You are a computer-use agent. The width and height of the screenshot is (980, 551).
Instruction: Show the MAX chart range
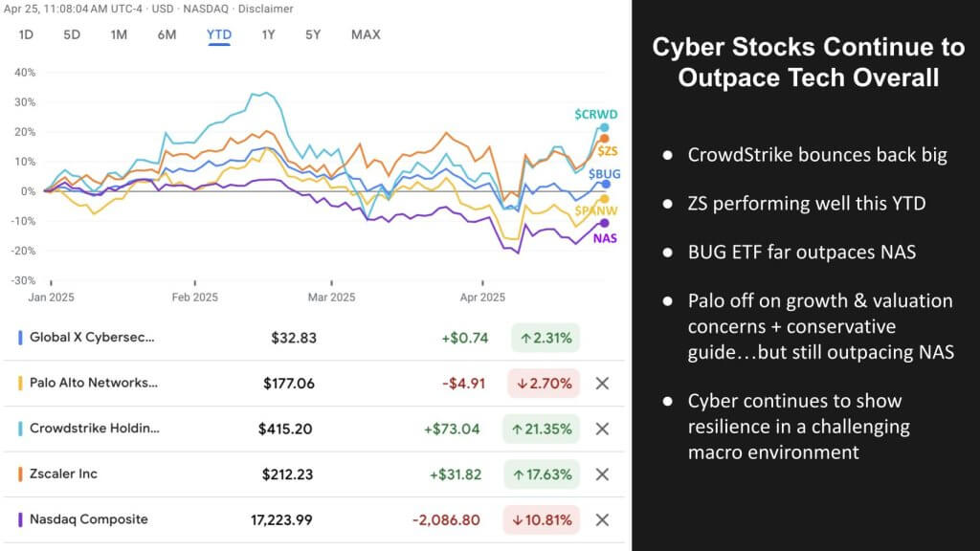pyautogui.click(x=366, y=34)
